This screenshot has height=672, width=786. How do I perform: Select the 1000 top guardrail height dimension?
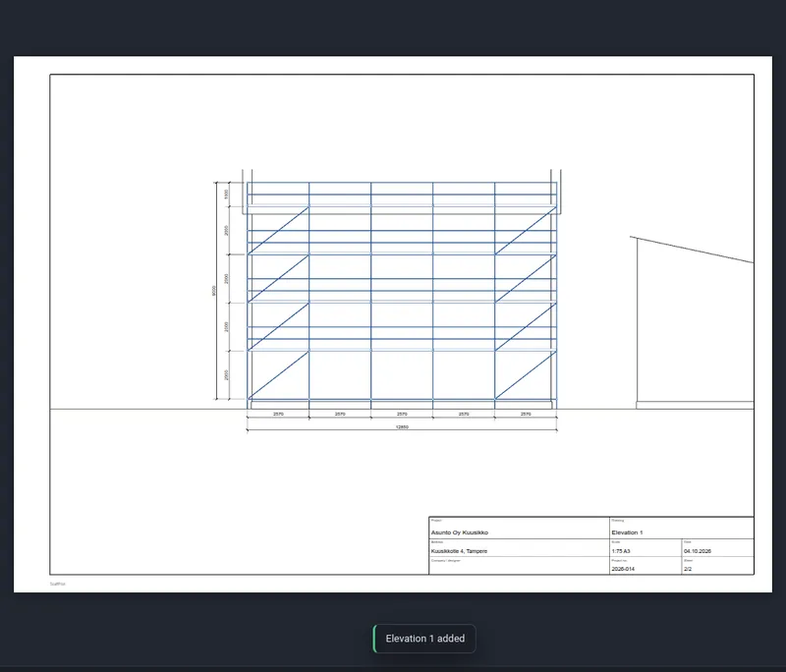click(x=227, y=194)
